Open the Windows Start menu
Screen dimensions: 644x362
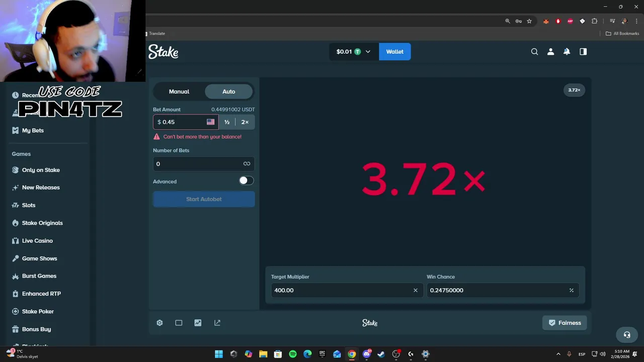[x=219, y=354]
